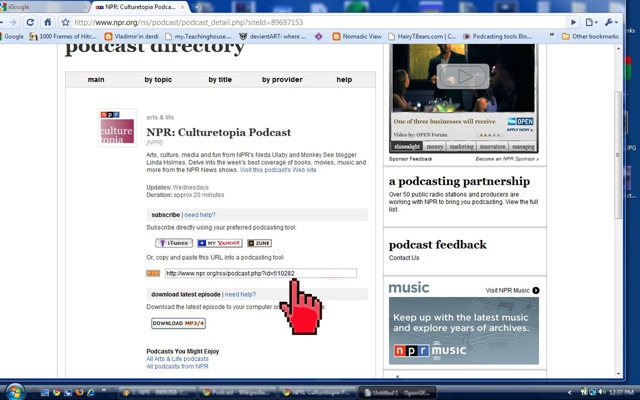Click the Sponsor Feedback link

tap(410, 159)
